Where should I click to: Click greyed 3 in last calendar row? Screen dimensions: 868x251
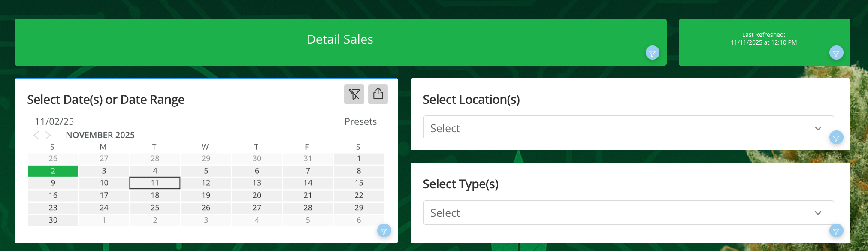206,220
